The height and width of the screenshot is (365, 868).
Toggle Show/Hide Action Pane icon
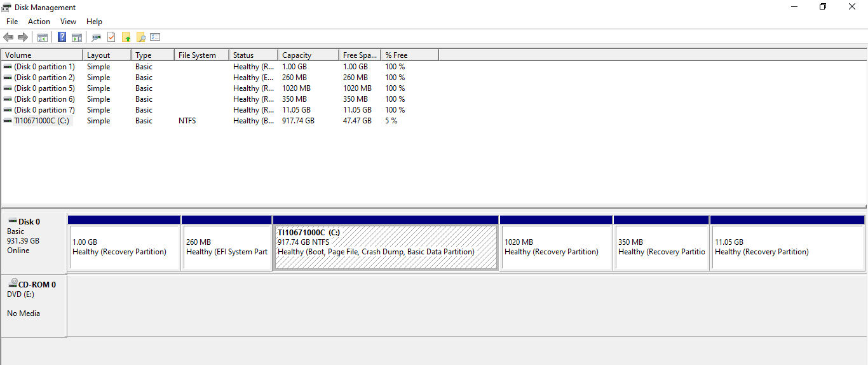(77, 38)
